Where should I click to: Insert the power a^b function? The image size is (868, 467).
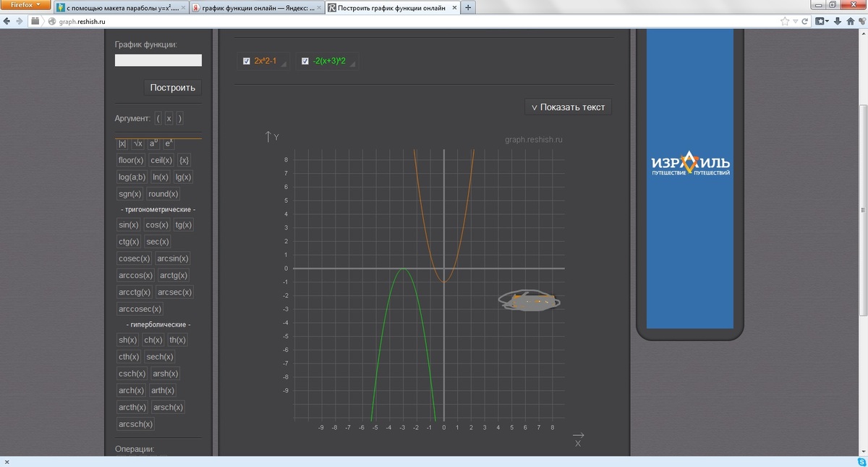[x=153, y=143]
